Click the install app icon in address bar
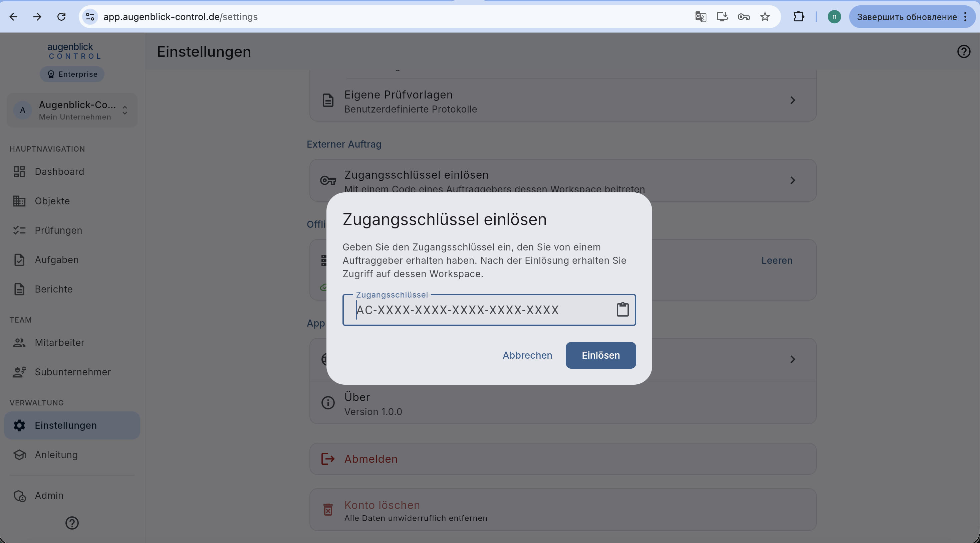 click(x=722, y=17)
